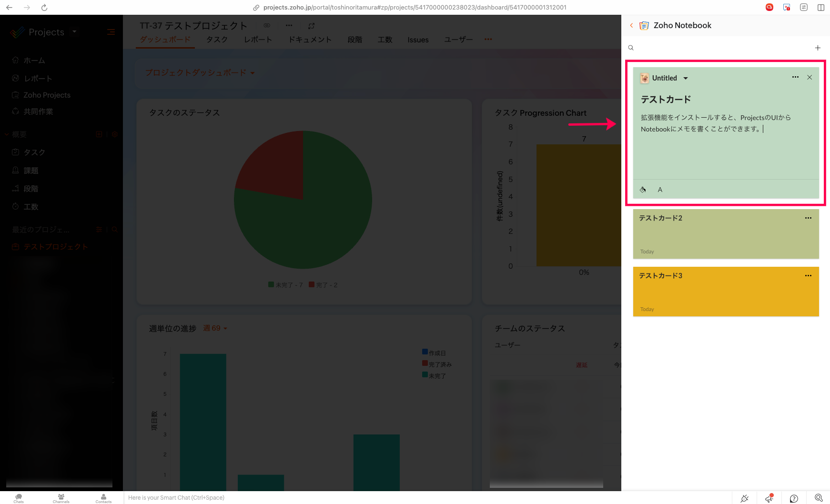The width and height of the screenshot is (830, 504).
Task: Open the ドキュメント tab
Action: [x=310, y=40]
